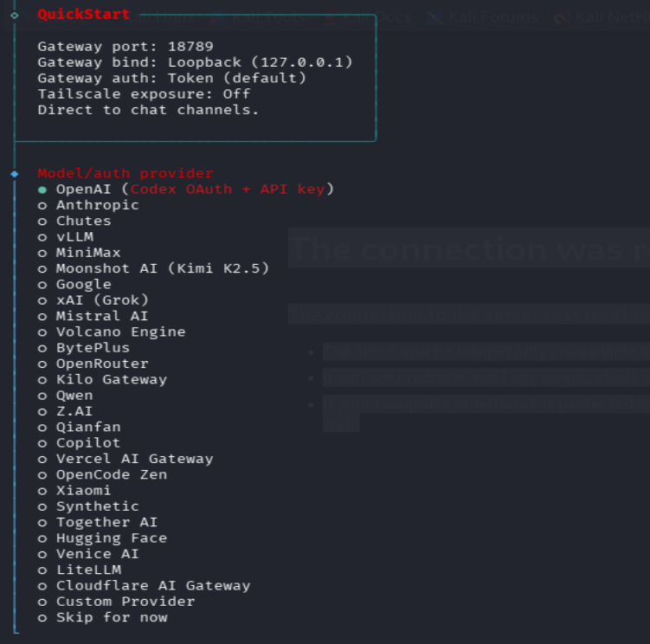
Task: Choose the Mistral AI option
Action: pos(93,317)
